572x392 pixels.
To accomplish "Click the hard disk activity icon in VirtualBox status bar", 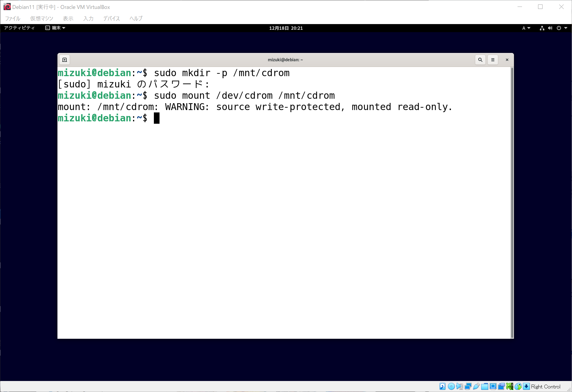I will coord(443,386).
